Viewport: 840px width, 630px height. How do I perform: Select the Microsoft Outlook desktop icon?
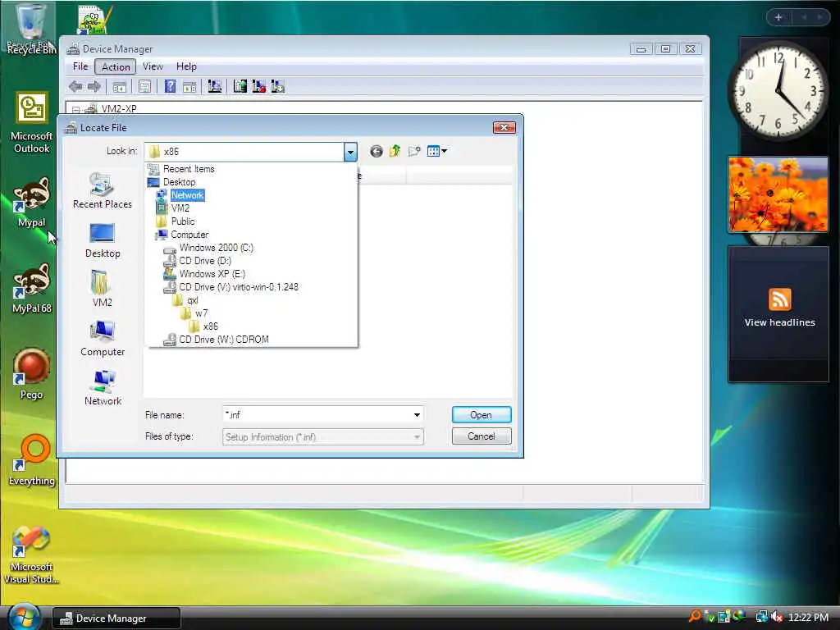point(32,123)
